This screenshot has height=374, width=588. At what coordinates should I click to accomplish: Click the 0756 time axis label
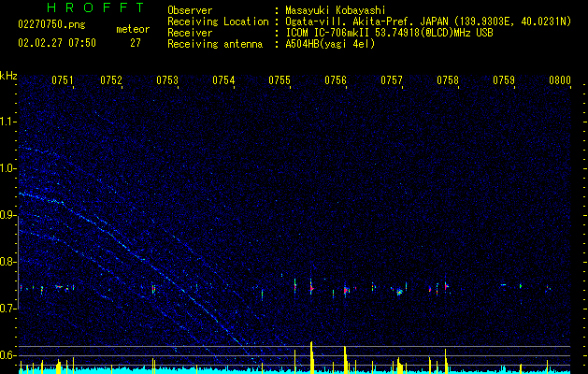[336, 80]
